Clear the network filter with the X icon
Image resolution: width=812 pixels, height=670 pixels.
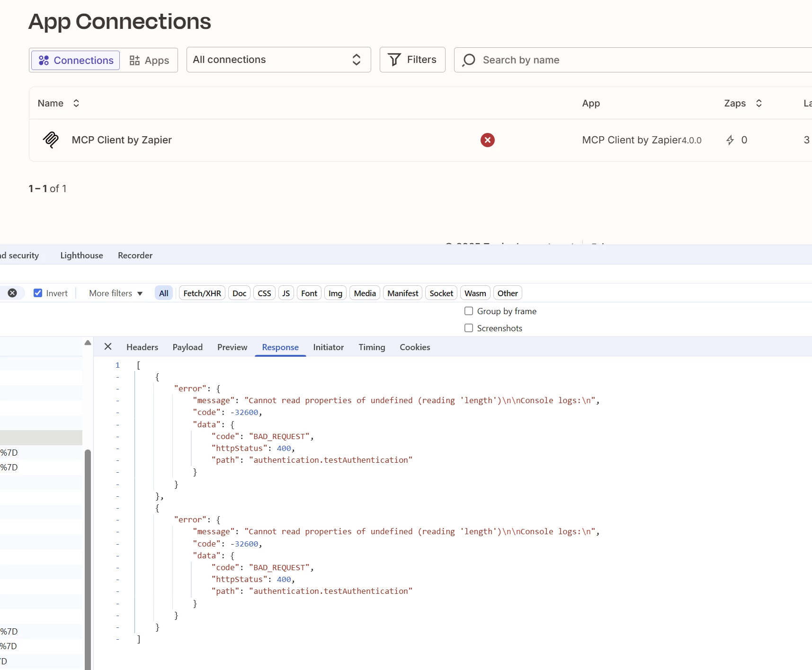pos(13,293)
